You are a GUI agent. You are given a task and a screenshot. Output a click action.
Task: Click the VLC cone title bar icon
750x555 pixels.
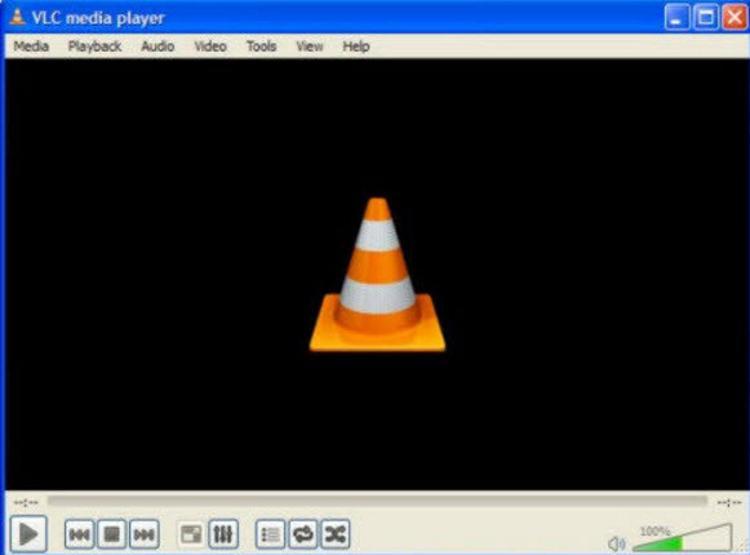click(x=16, y=17)
